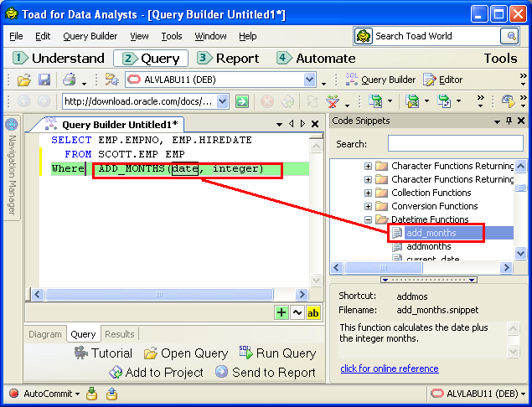The height and width of the screenshot is (407, 532).
Task: Follow the click for online reference link
Action: (390, 368)
